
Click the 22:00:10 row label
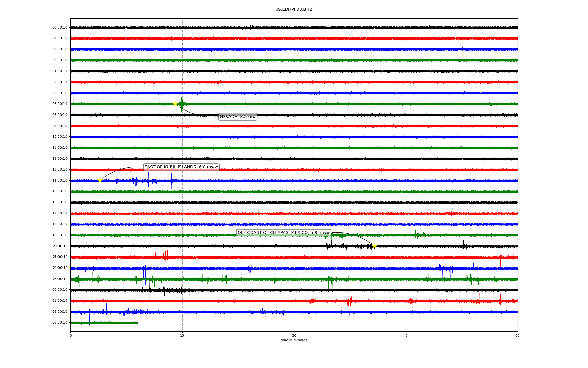[60, 268]
